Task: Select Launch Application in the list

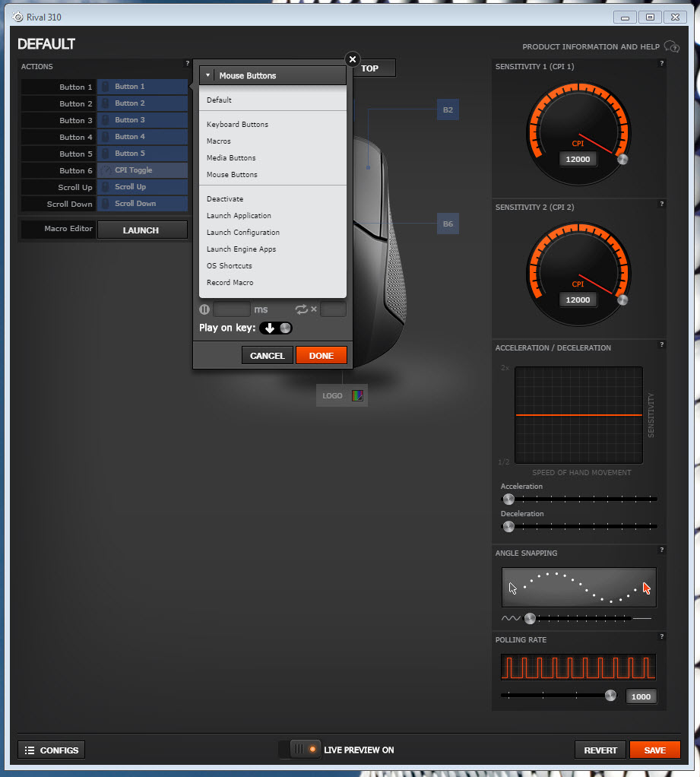Action: 272,216
